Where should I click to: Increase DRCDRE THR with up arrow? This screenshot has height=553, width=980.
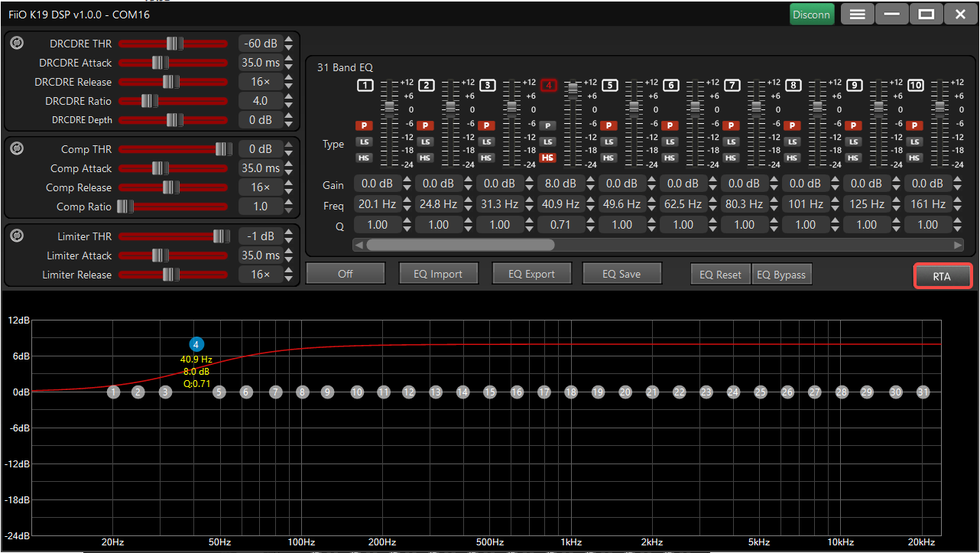(x=288, y=39)
